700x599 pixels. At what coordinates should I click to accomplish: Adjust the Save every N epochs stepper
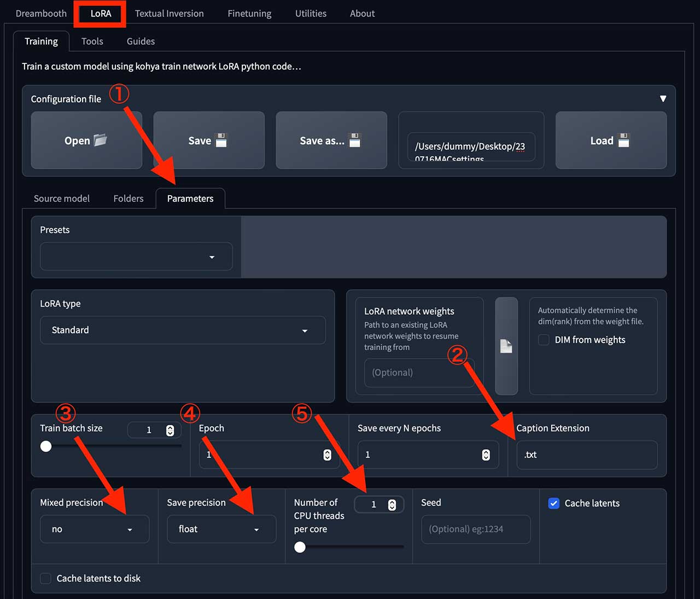click(486, 455)
